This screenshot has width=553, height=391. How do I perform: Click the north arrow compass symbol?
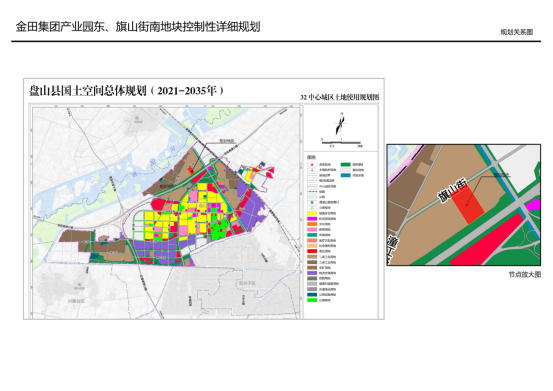click(x=341, y=124)
